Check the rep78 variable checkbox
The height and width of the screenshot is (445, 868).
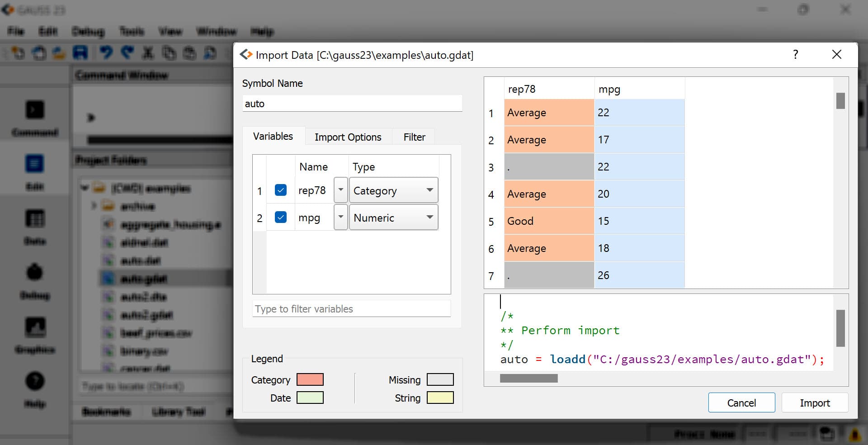pos(281,190)
